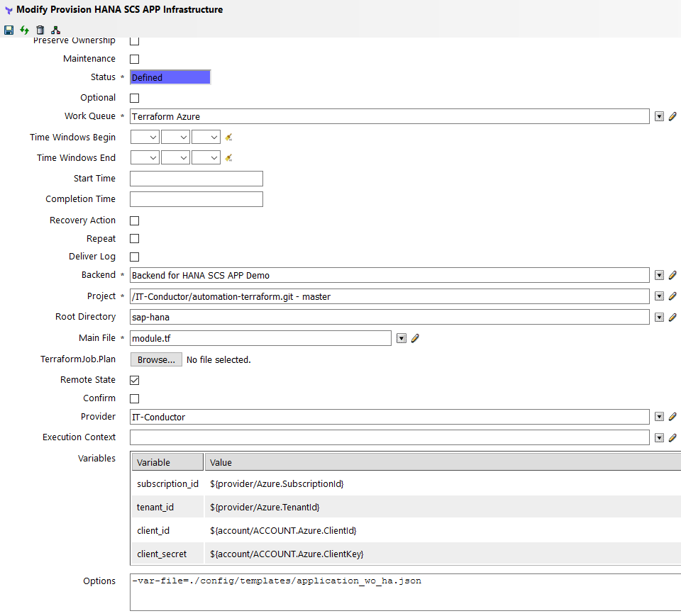This screenshot has width=681, height=616.
Task: Select the client_secret variable cell
Action: coord(167,554)
